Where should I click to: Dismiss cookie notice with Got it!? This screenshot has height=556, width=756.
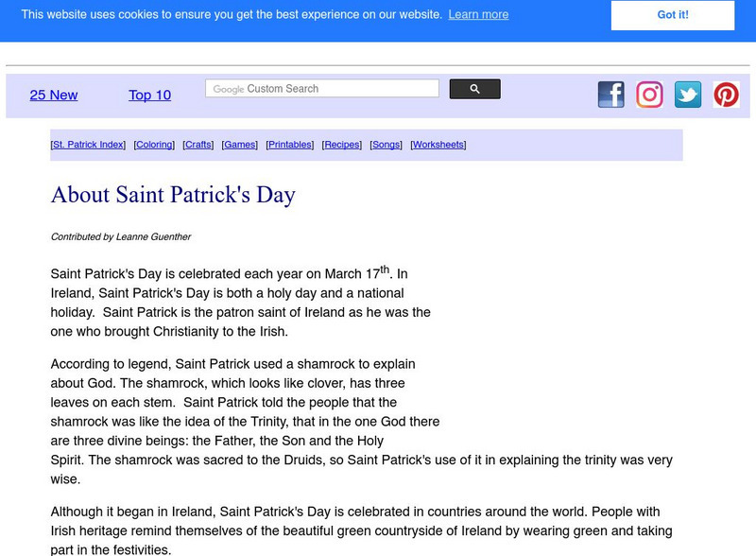click(673, 15)
